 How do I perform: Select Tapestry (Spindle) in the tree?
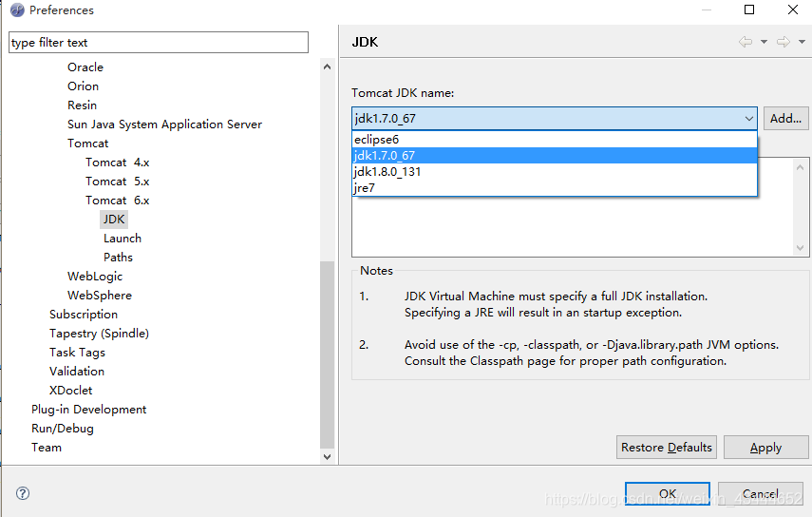click(x=99, y=333)
